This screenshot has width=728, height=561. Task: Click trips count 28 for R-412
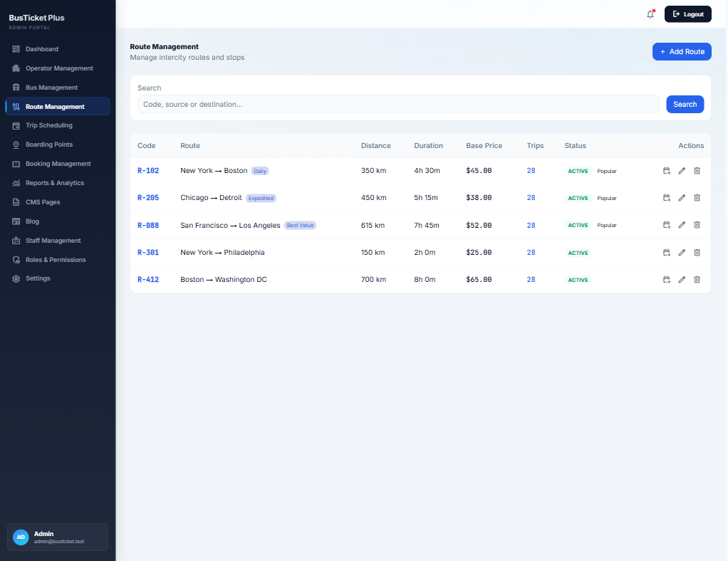point(531,279)
